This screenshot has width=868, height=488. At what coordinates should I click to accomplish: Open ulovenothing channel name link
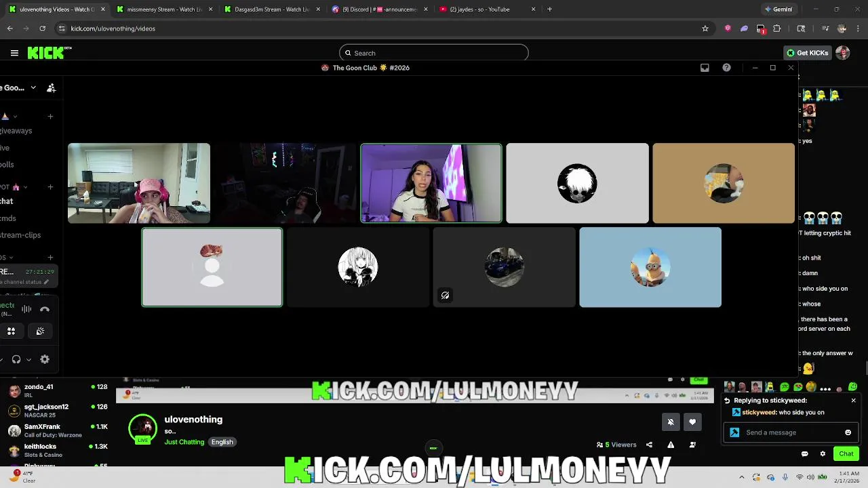point(193,420)
